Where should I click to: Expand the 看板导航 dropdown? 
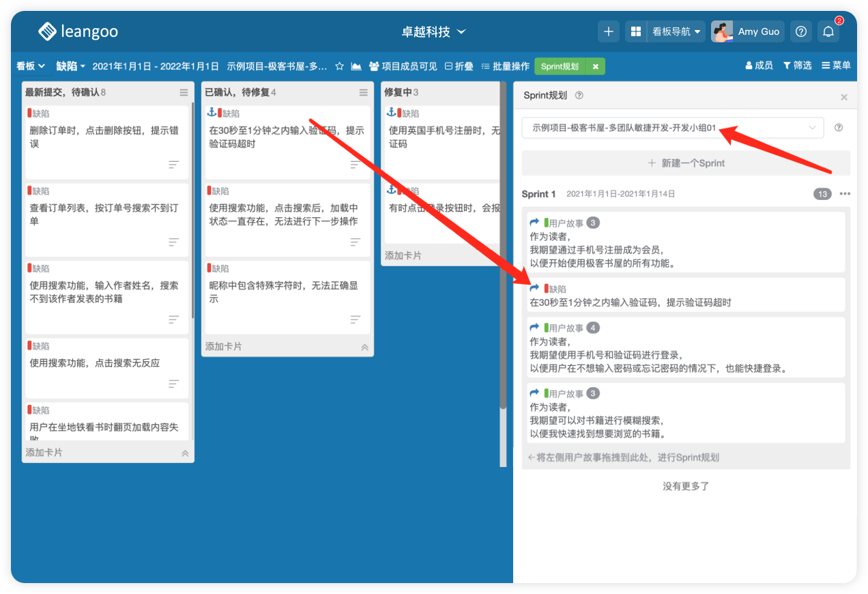[x=676, y=31]
